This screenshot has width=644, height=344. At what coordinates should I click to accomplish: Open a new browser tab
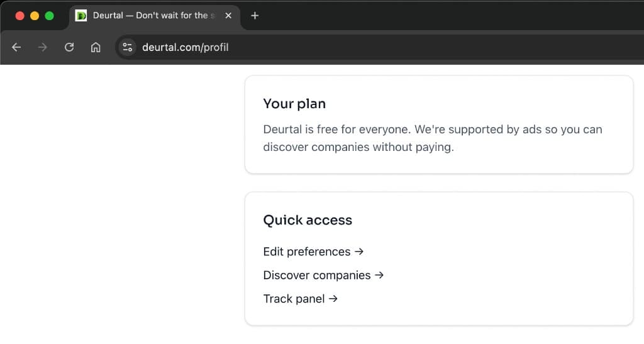coord(255,16)
